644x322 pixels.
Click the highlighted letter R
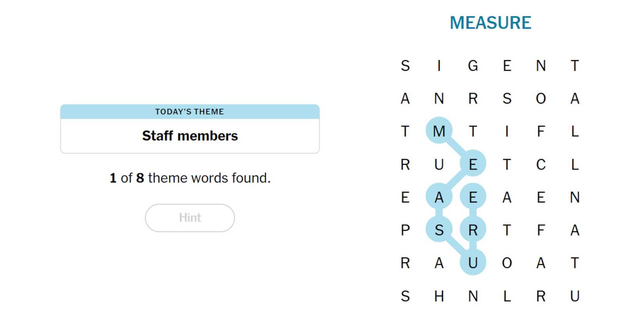(x=473, y=230)
